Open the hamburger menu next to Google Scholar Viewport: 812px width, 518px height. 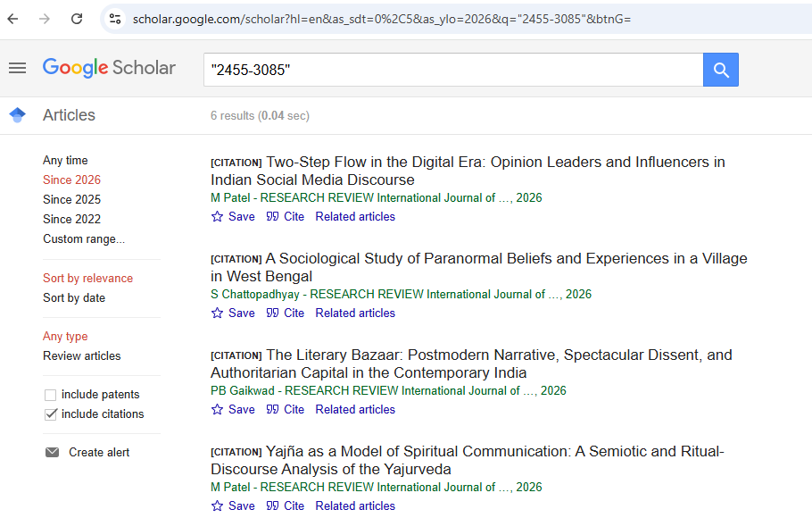[17, 68]
